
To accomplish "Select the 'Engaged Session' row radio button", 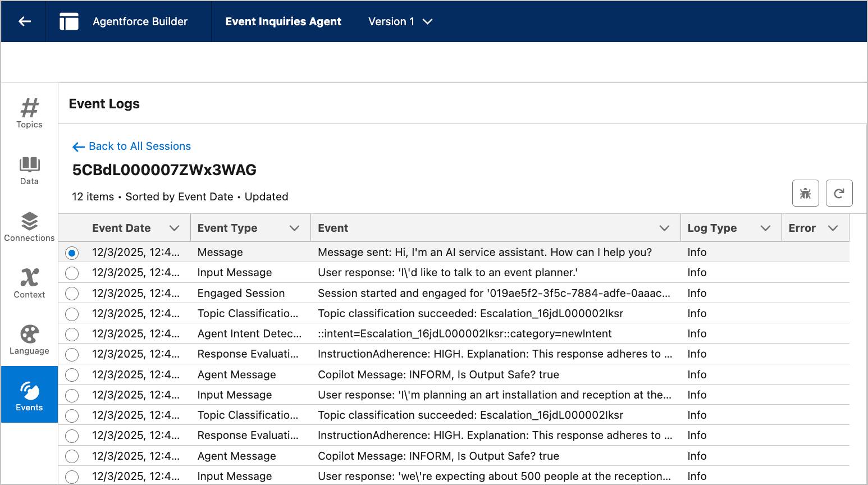I will [x=72, y=293].
